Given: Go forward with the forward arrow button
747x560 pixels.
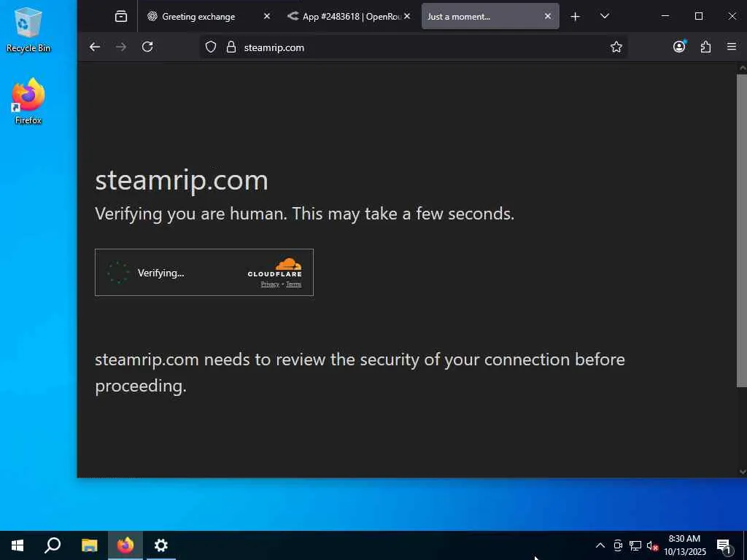Looking at the screenshot, I should tap(121, 47).
